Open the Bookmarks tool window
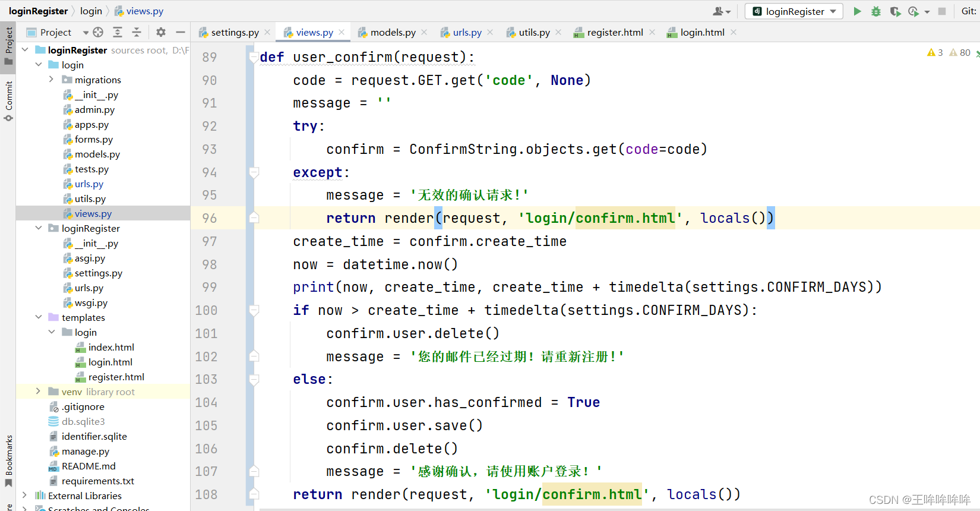980x511 pixels. click(8, 460)
